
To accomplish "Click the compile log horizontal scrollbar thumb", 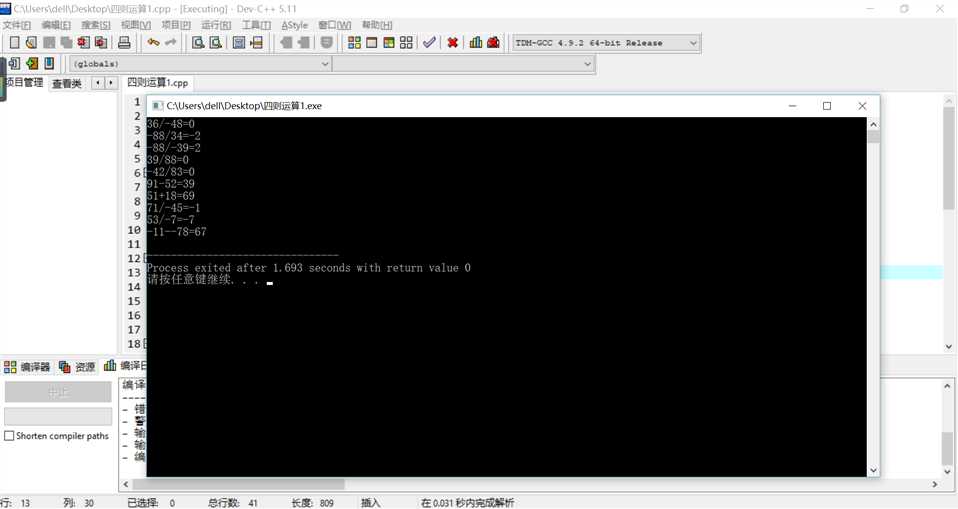I will point(238,484).
